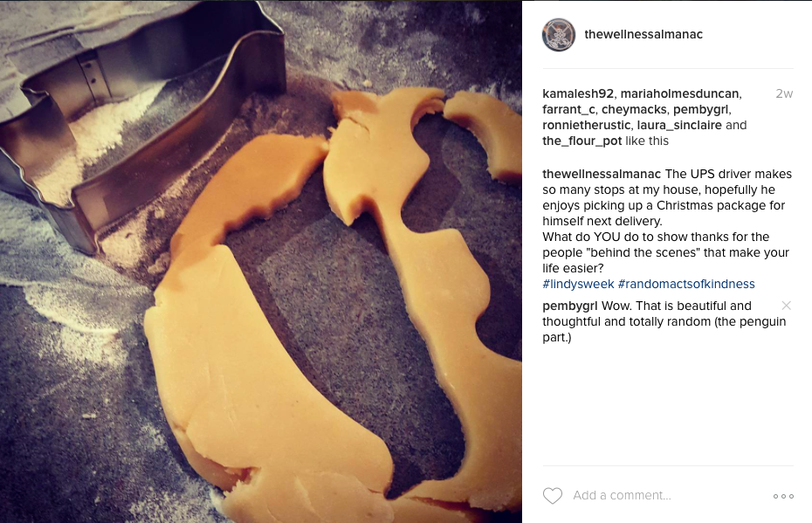View kamalesh92's profile from likes

(578, 93)
